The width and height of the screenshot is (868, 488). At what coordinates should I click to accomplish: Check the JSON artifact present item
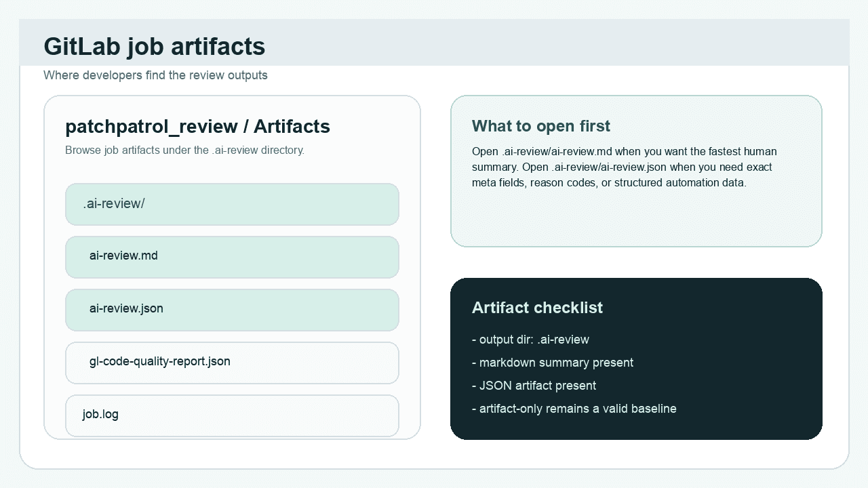click(534, 386)
